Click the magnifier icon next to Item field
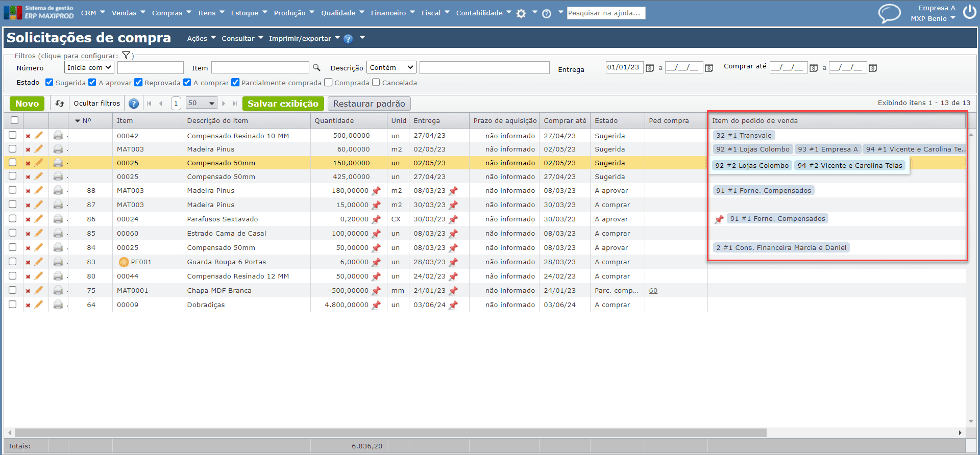Image resolution: width=980 pixels, height=455 pixels. click(316, 68)
